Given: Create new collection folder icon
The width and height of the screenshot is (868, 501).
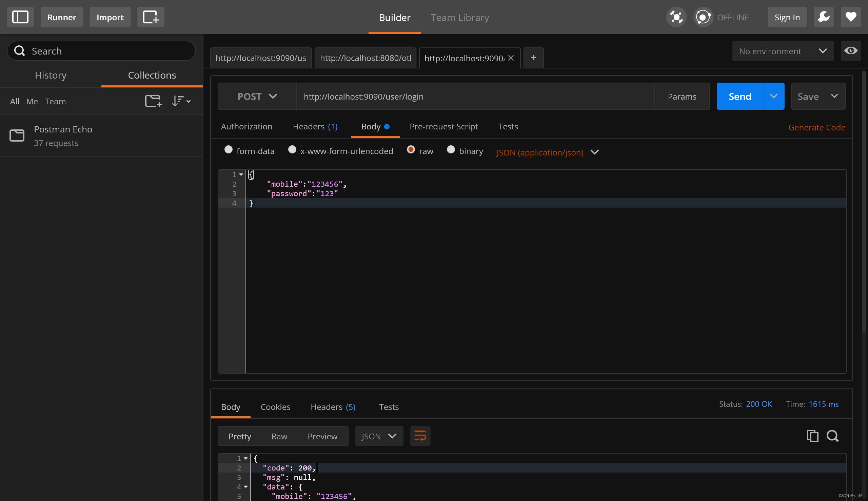Looking at the screenshot, I should point(153,101).
